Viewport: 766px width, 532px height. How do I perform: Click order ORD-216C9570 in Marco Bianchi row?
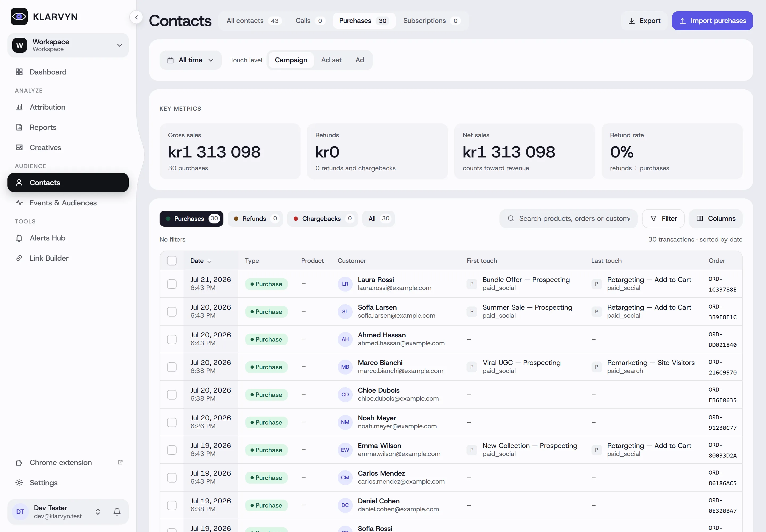[x=722, y=367]
